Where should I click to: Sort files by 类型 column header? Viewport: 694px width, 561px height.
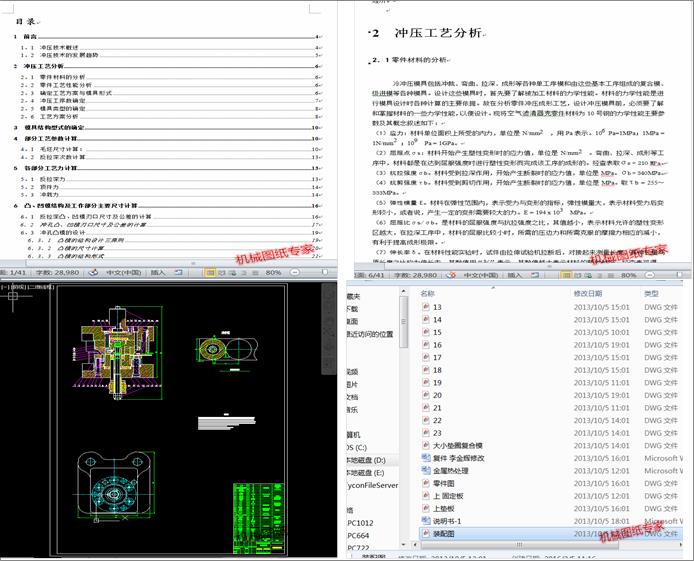coord(651,293)
